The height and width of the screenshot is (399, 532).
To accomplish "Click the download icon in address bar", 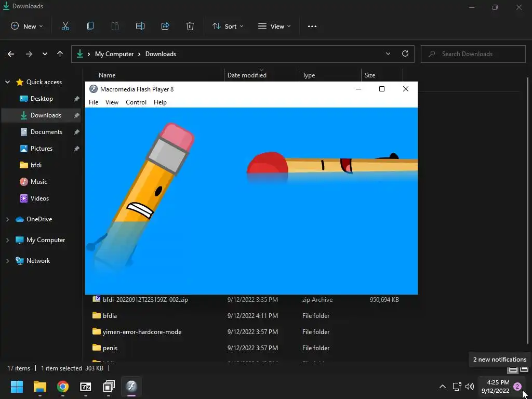I will (79, 54).
